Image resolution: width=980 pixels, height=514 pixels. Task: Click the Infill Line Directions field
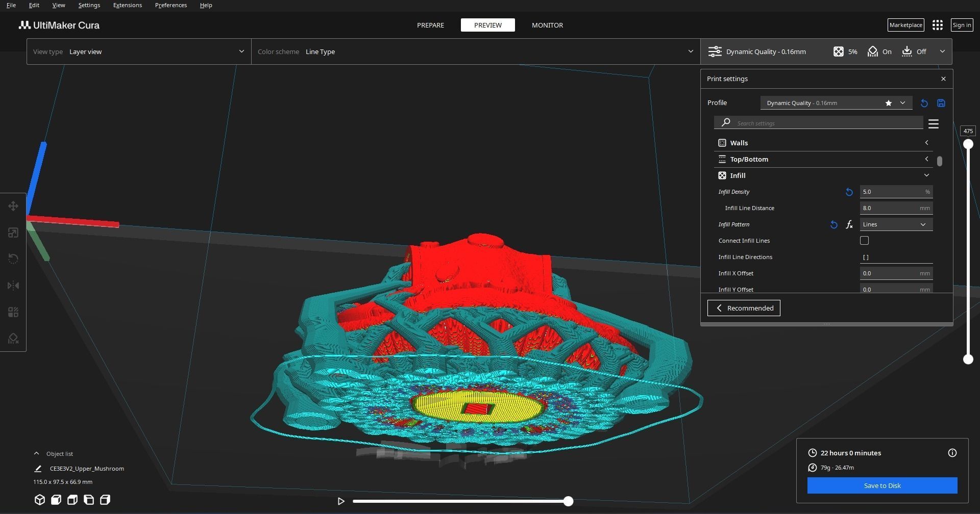click(x=896, y=257)
